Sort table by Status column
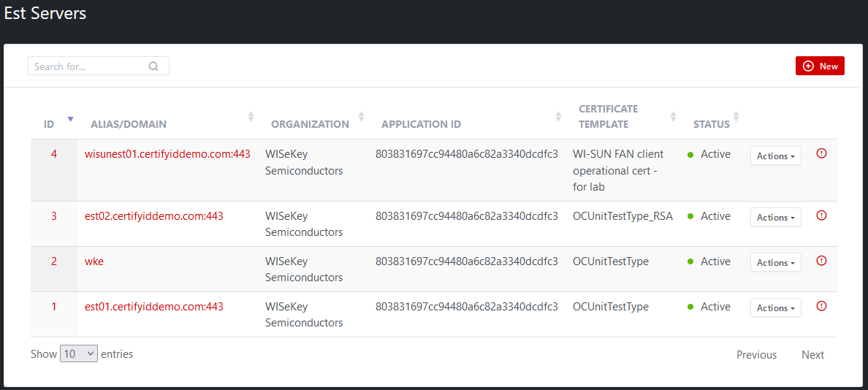 [x=736, y=117]
